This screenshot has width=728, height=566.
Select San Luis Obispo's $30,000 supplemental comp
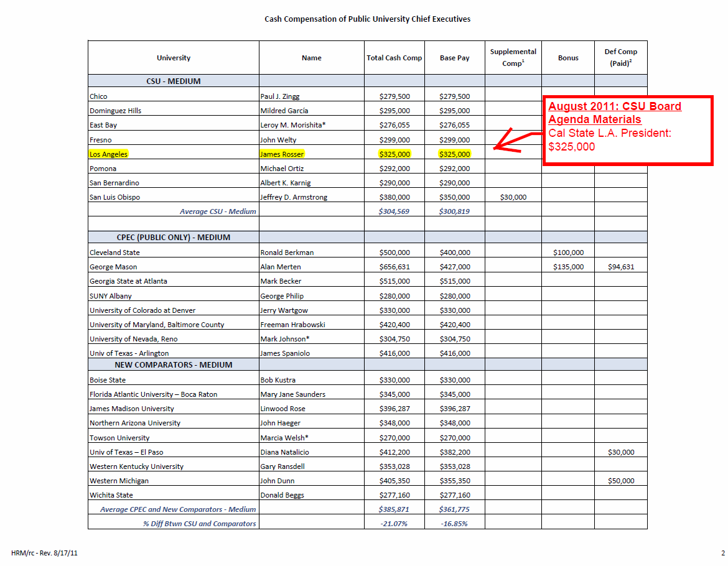(x=513, y=197)
